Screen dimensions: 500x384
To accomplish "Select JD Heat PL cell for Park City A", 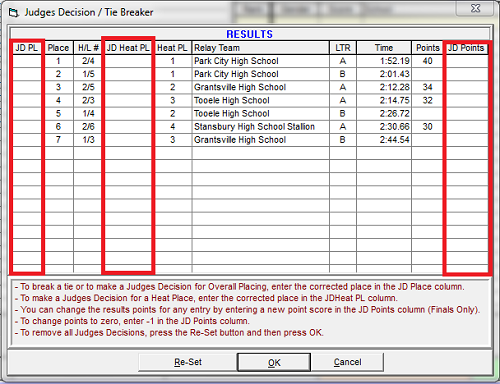I will [128, 61].
